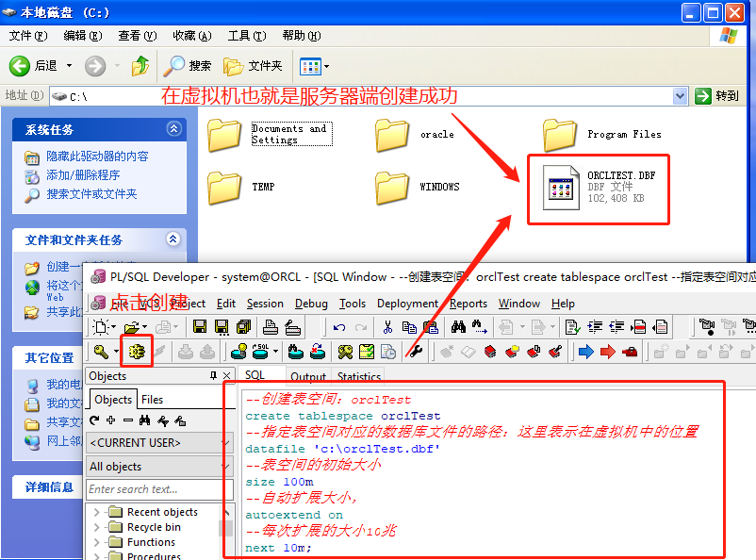
Task: Expand the Recent objects tree node
Action: pos(96,512)
